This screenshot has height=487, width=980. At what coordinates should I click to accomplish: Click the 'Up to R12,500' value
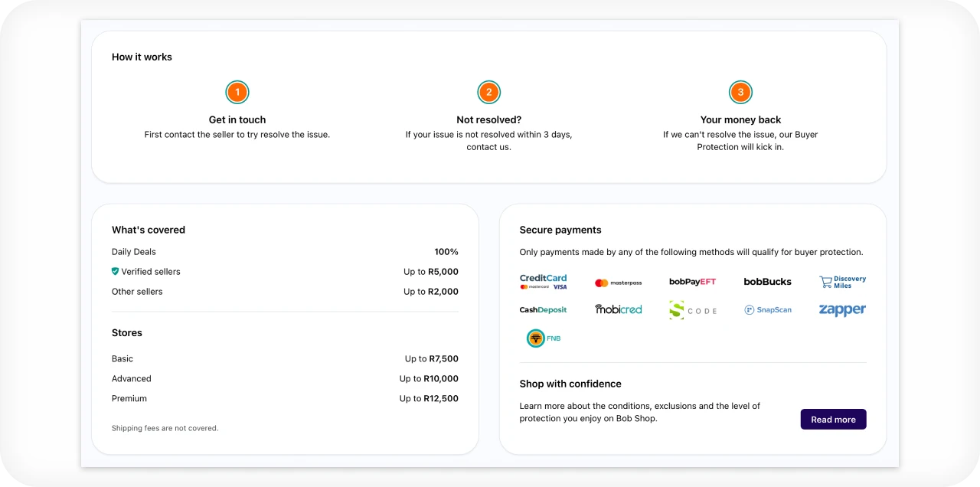pyautogui.click(x=429, y=398)
